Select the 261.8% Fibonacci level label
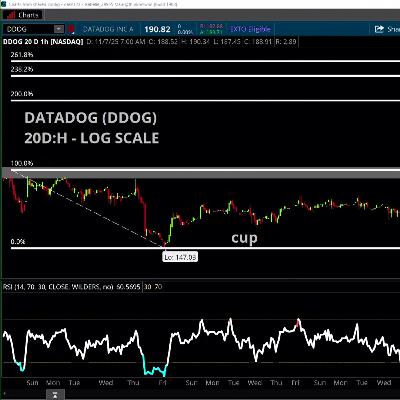 (22, 55)
